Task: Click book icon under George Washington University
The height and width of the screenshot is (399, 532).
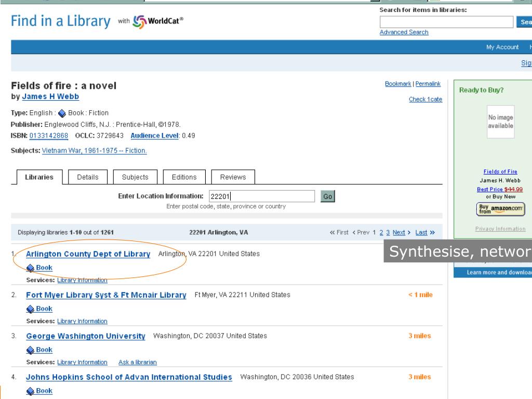Action: click(x=30, y=350)
